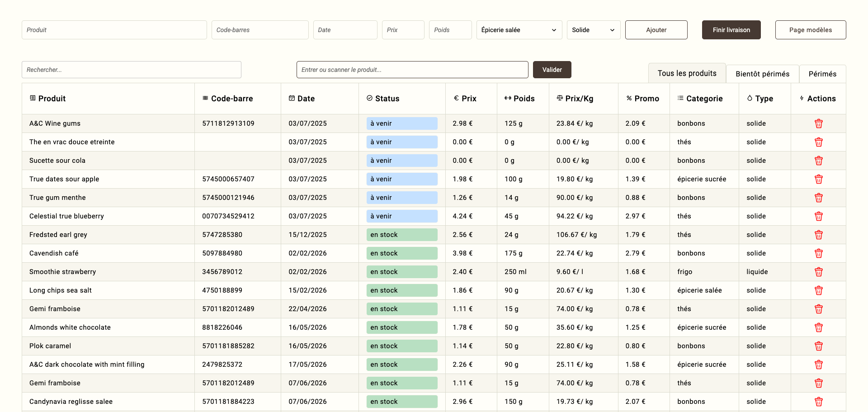
Task: Click the Valider button
Action: (x=552, y=70)
